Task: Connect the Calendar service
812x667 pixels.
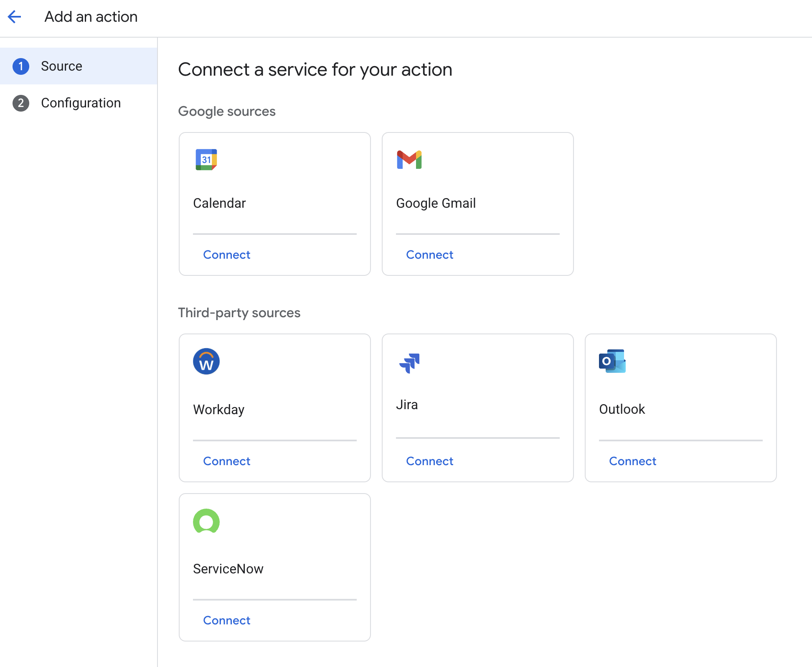Action: click(x=226, y=255)
